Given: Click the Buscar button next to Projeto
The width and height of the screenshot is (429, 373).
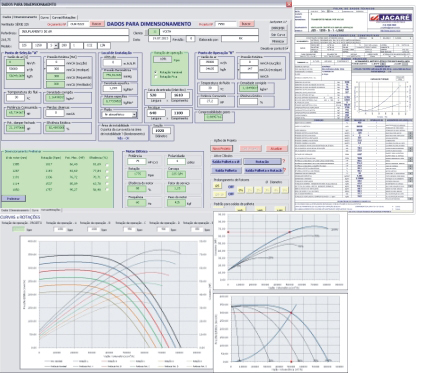Looking at the screenshot, I should coord(246,24).
